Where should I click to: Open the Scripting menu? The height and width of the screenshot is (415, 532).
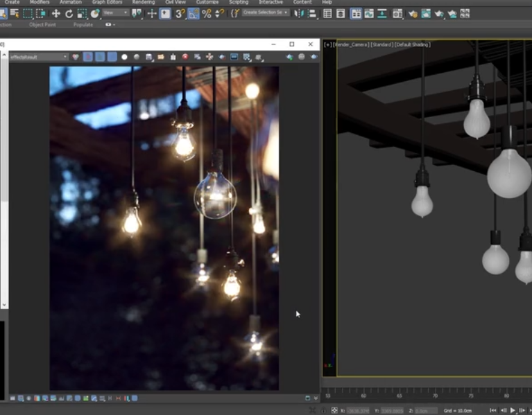[239, 2]
